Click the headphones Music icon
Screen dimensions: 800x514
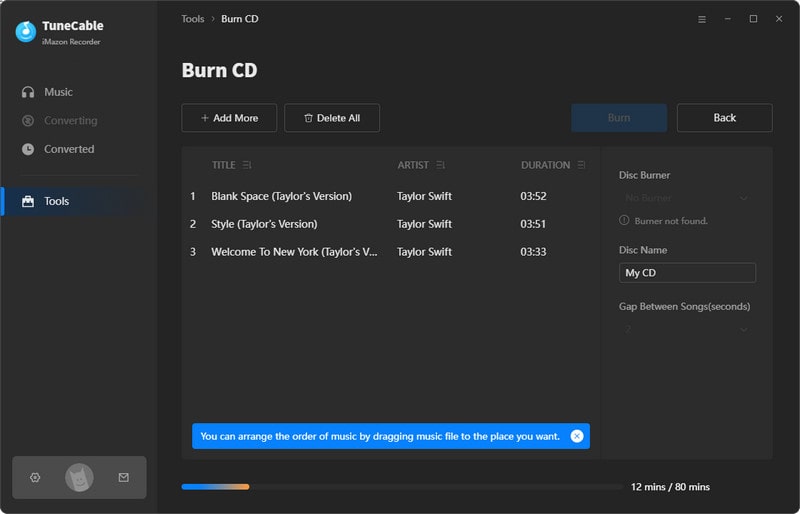(x=28, y=92)
